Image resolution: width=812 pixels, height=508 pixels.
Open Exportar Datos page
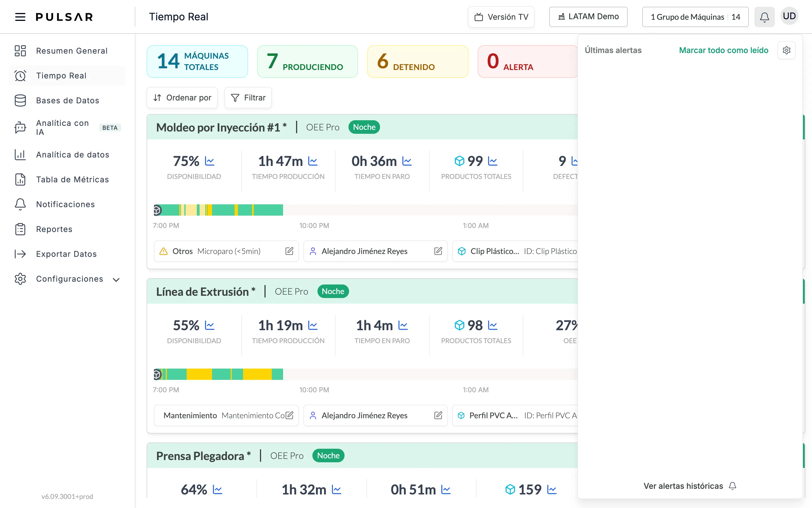click(68, 254)
